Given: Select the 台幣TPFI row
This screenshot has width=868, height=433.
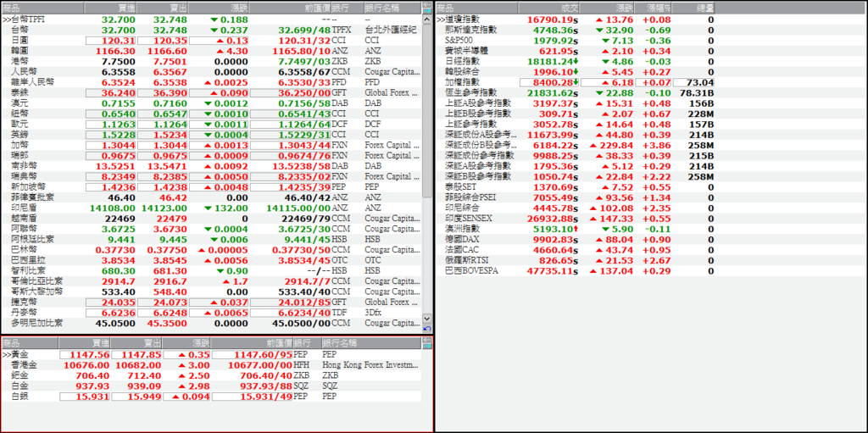Looking at the screenshot, I should (x=211, y=19).
